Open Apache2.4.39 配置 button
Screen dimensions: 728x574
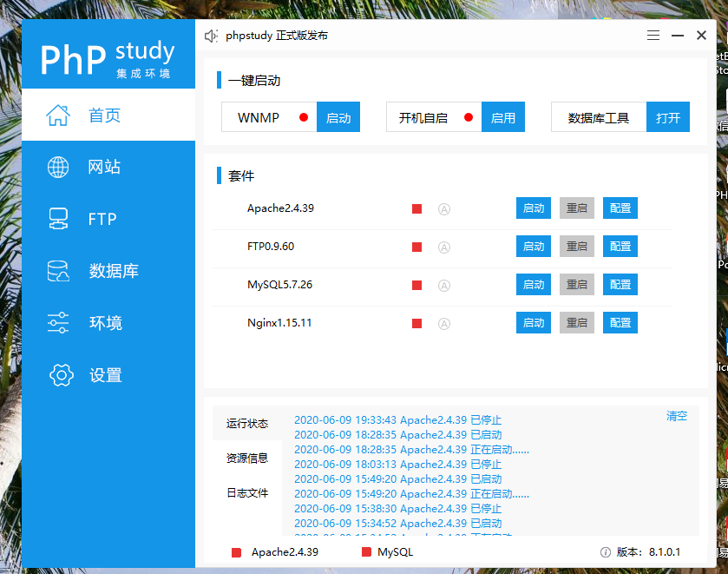click(x=620, y=208)
